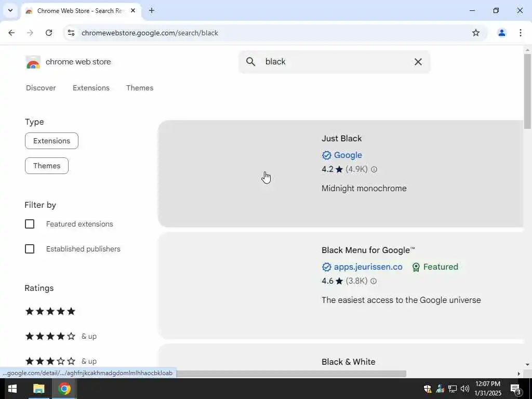Click the verified badge next to apps.jeurissen.co
Viewport: 532px width, 399px height.
326,267
